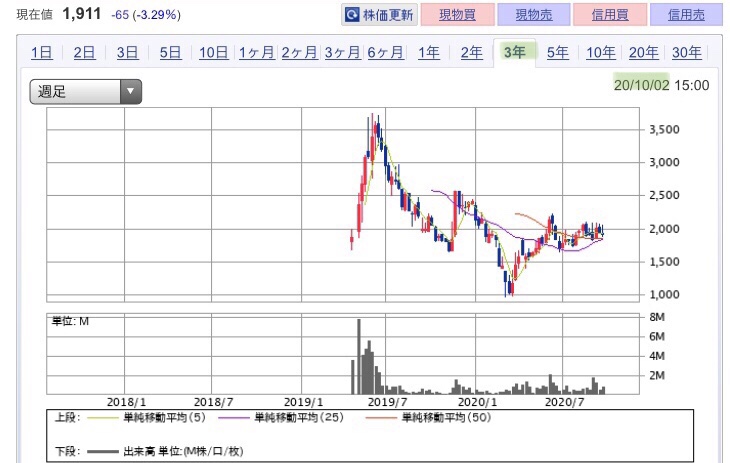Screen dimensions: 730x463
Task: Switch to the 3日 chart tab
Action: [x=127, y=52]
